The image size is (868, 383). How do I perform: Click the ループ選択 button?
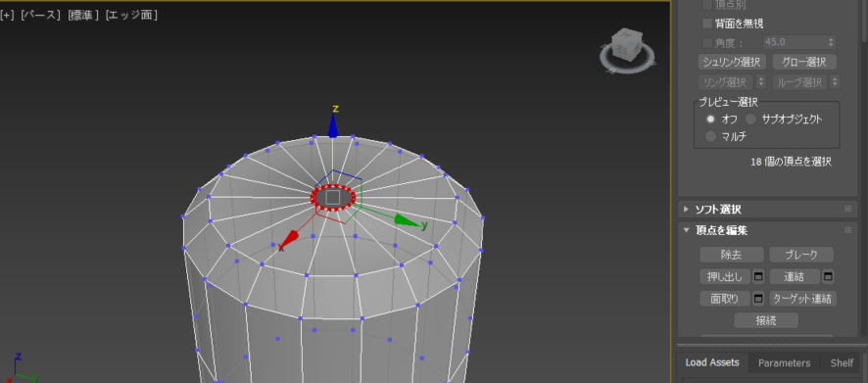click(799, 82)
